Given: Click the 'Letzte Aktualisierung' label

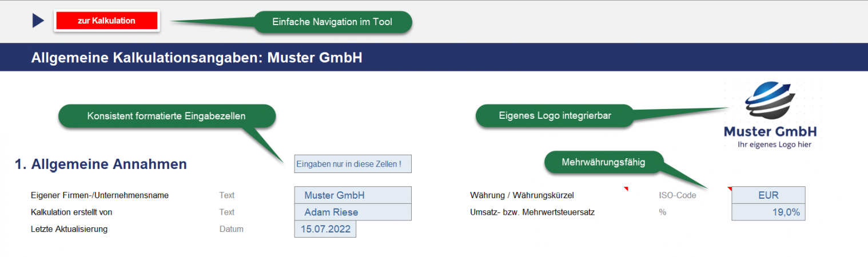Looking at the screenshot, I should point(69,229).
